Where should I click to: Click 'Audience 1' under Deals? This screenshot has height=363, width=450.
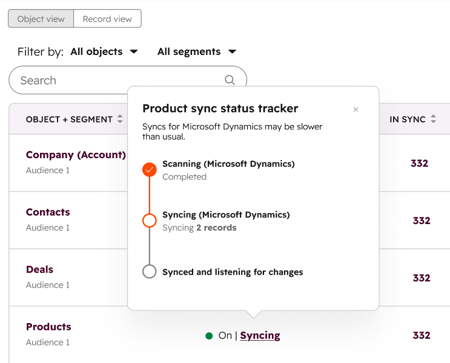(48, 285)
